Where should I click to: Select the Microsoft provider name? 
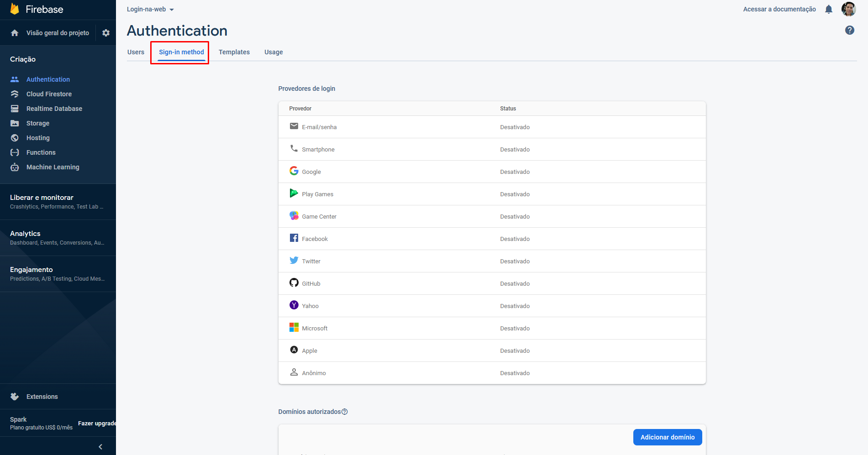point(315,329)
